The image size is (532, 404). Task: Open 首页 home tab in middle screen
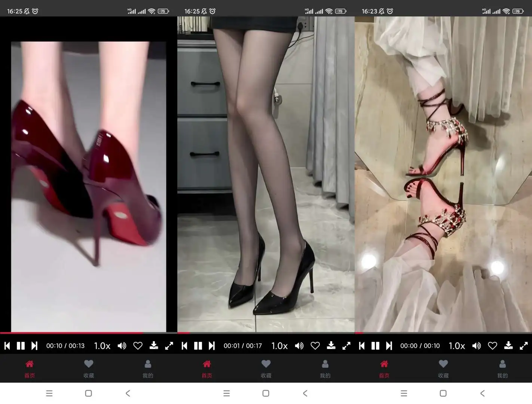(x=207, y=368)
